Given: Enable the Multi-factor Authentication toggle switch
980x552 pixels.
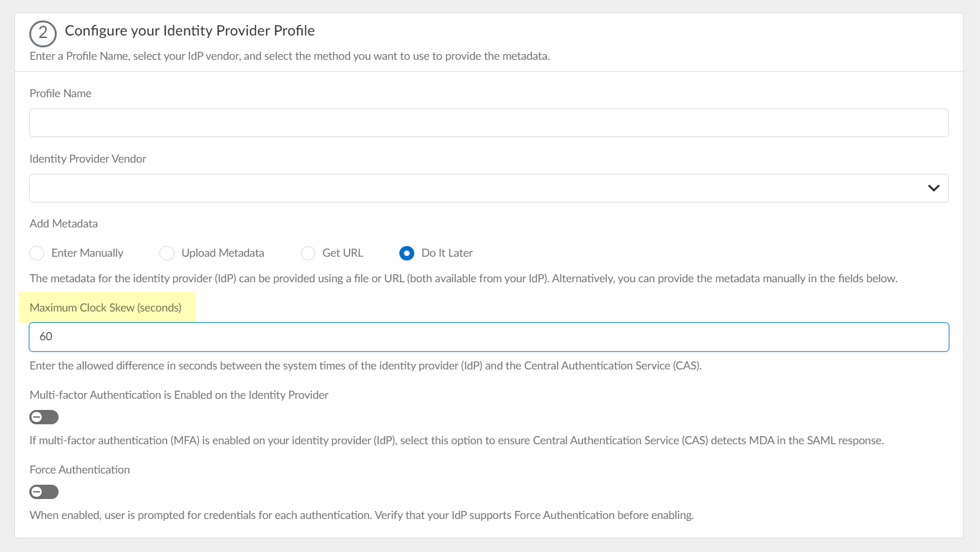Looking at the screenshot, I should (44, 417).
